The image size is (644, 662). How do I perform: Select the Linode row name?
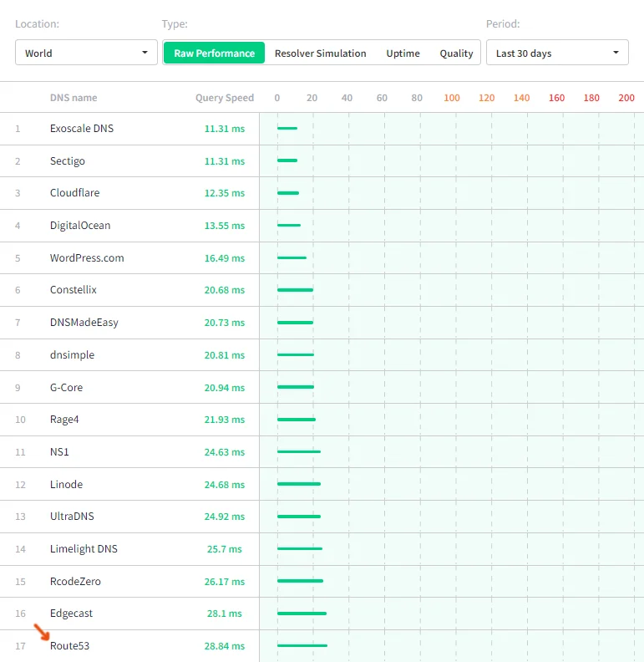(x=66, y=484)
